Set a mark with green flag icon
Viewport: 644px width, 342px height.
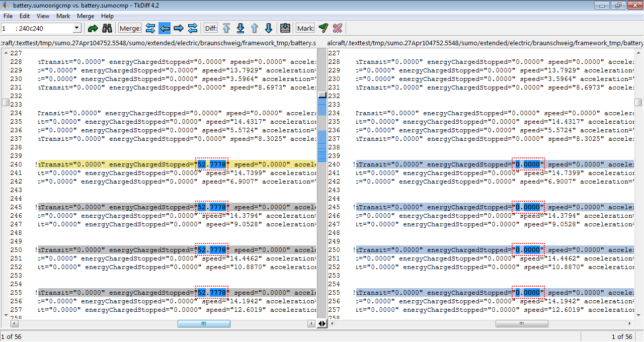[x=323, y=28]
